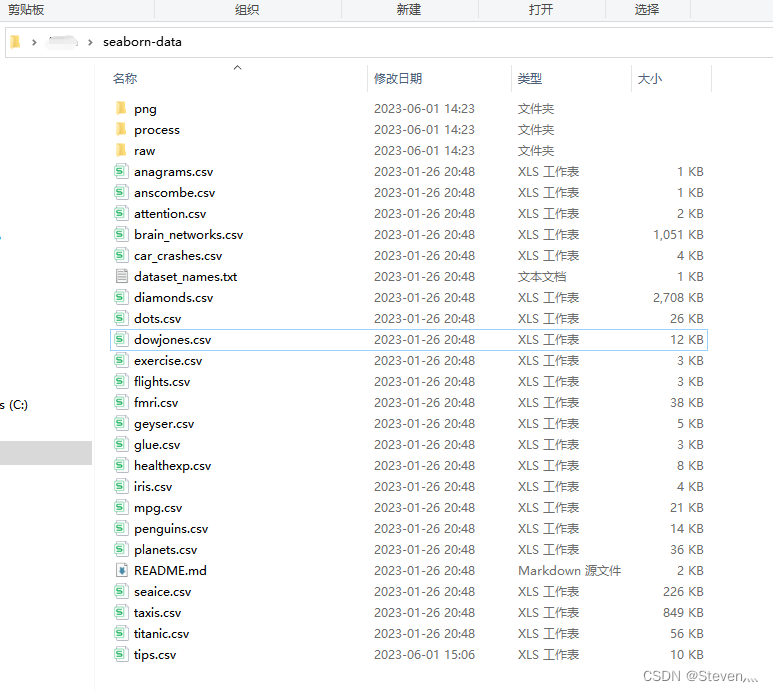This screenshot has height=692, width=773.
Task: Click the penguins.csv file icon
Action: (x=121, y=528)
